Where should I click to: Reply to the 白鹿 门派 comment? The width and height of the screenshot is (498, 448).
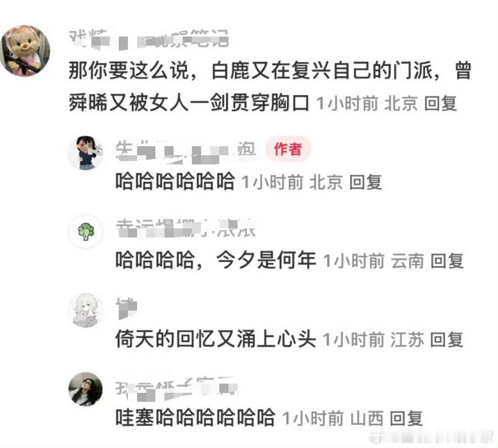point(440,104)
